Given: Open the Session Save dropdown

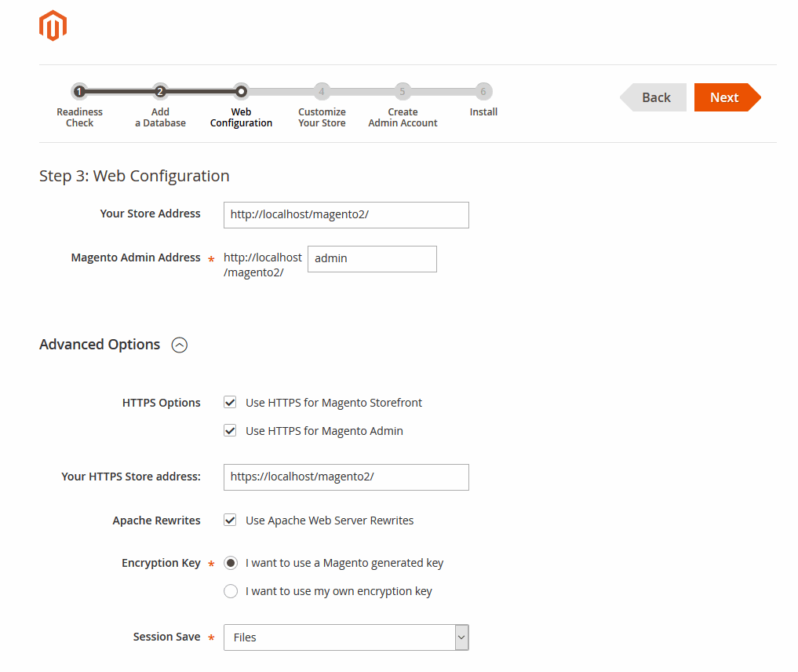Looking at the screenshot, I should click(x=346, y=637).
